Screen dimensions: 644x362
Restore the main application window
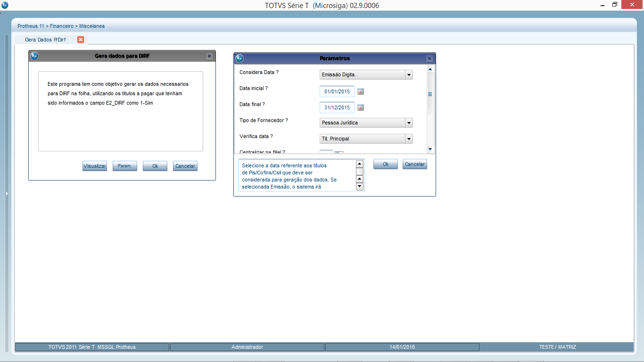click(614, 5)
